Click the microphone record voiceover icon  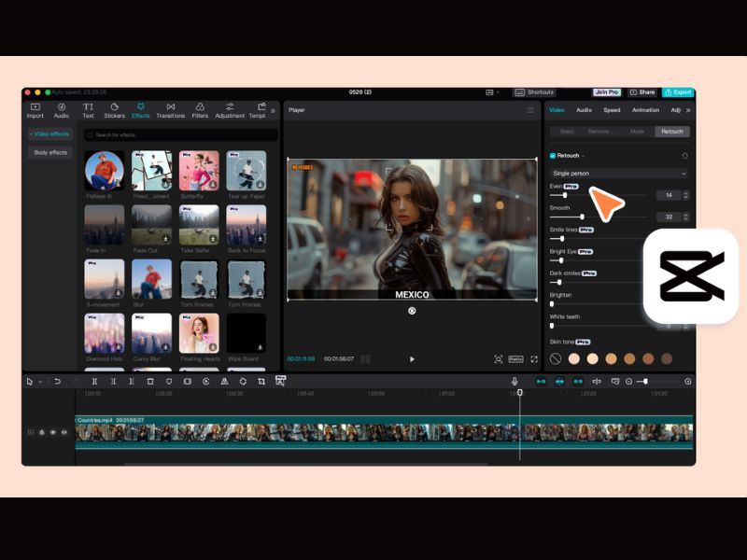514,382
